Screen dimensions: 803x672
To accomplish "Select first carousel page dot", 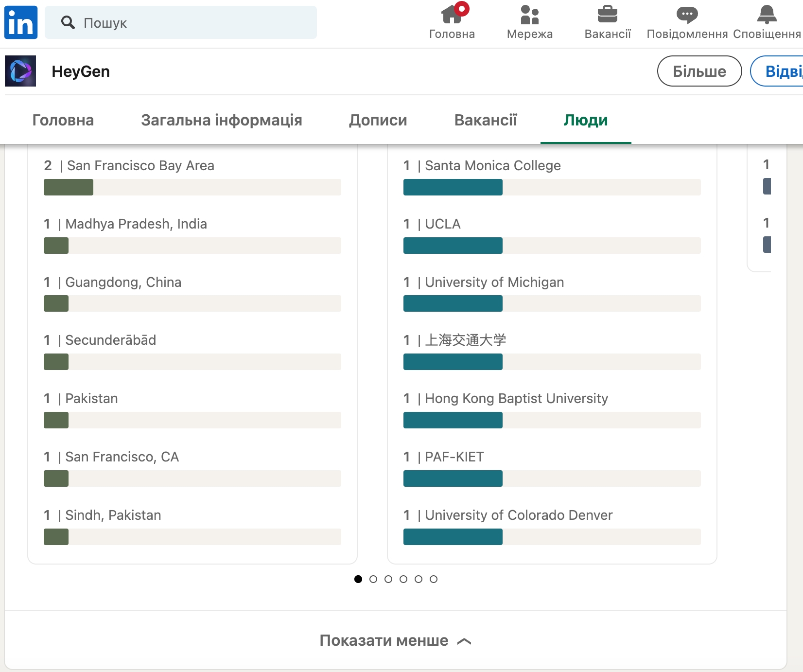I will (x=358, y=579).
